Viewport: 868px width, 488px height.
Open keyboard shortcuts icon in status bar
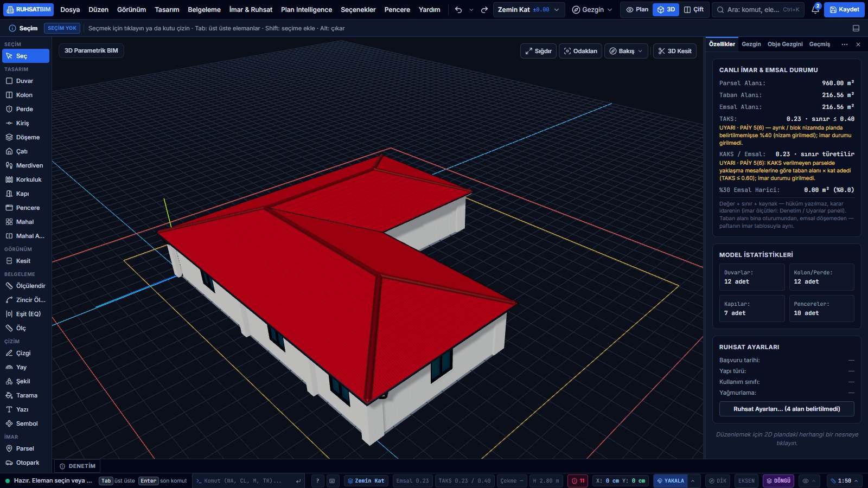point(332,481)
